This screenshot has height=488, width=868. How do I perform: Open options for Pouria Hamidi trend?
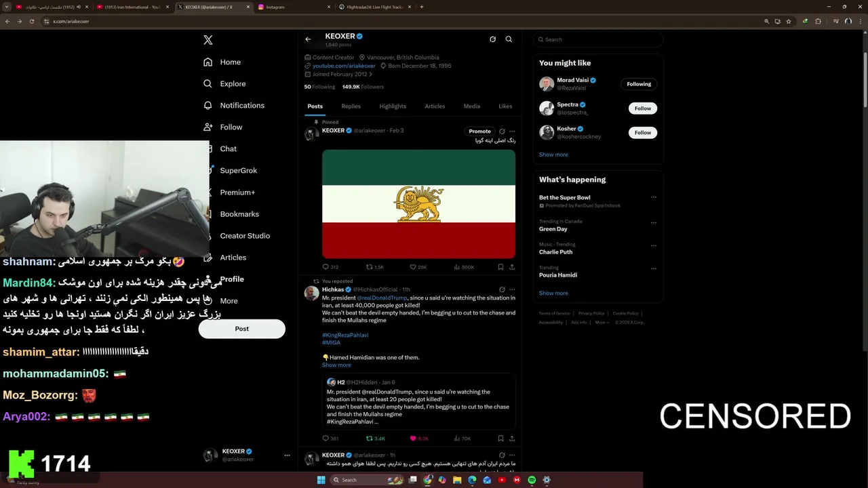click(x=654, y=268)
